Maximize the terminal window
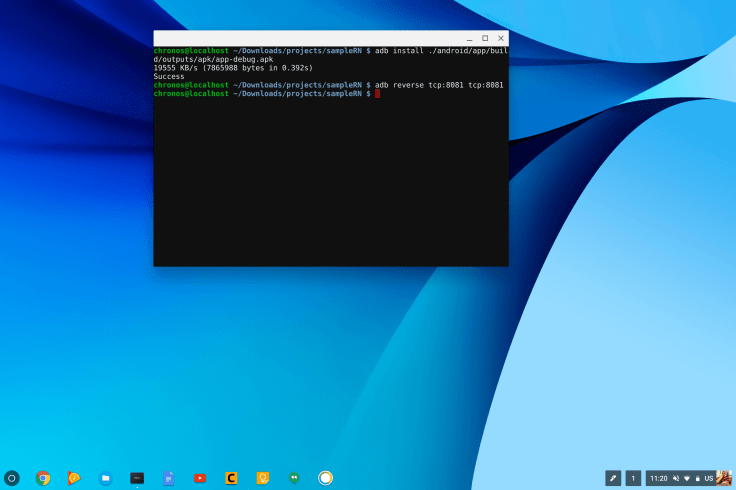This screenshot has width=736, height=490. [485, 38]
